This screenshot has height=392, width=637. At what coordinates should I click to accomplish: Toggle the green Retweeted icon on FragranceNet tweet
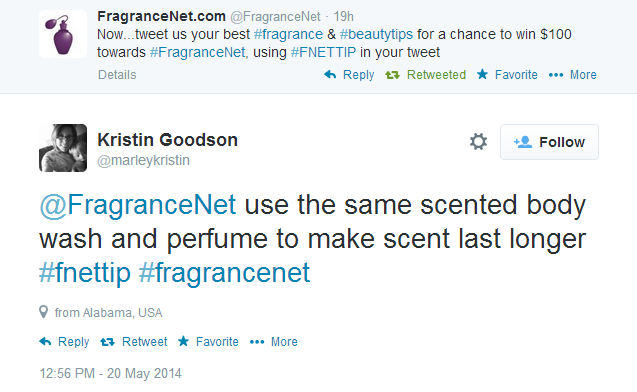tap(392, 75)
